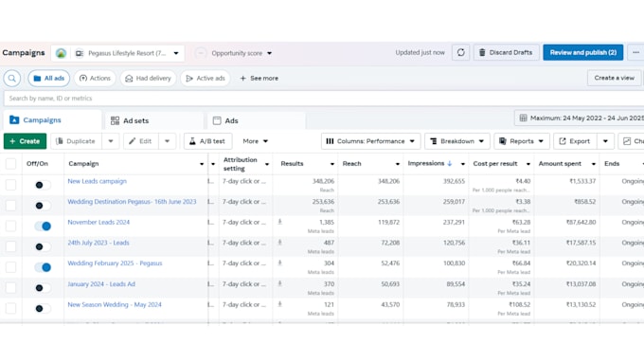Click the info icon in the 24th July 2023 - Leads row
The width and height of the screenshot is (644, 363).
coord(279,243)
